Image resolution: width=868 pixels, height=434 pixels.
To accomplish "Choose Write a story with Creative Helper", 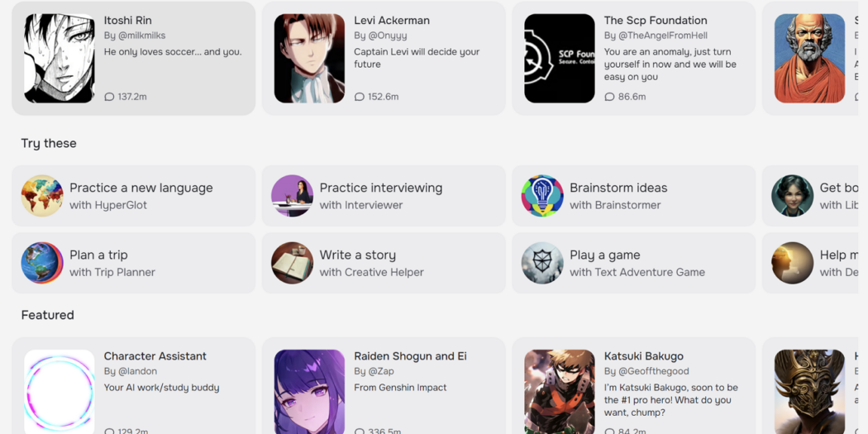I will pyautogui.click(x=384, y=263).
